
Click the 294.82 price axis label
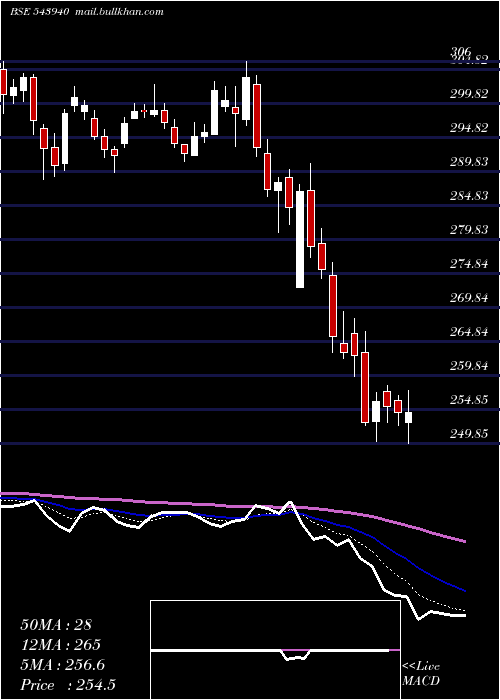[x=469, y=128]
